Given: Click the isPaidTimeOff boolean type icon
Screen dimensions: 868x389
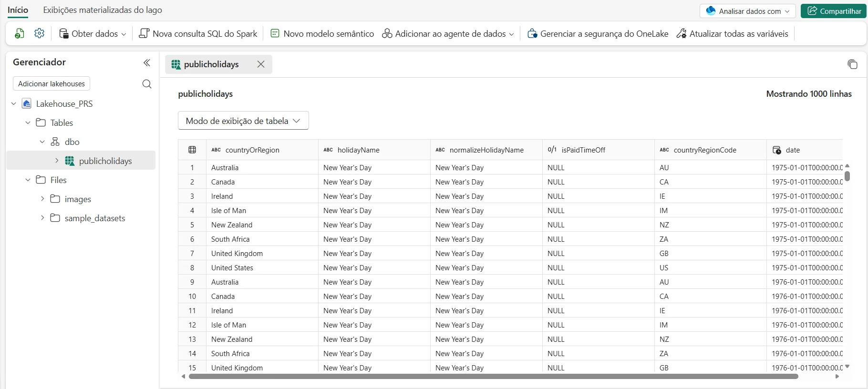Looking at the screenshot, I should pyautogui.click(x=552, y=150).
